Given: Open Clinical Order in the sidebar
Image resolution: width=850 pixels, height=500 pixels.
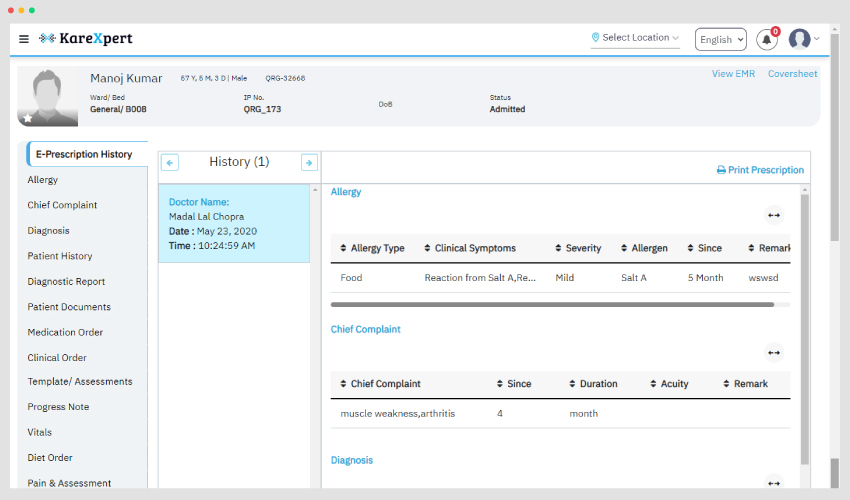Looking at the screenshot, I should 57,358.
